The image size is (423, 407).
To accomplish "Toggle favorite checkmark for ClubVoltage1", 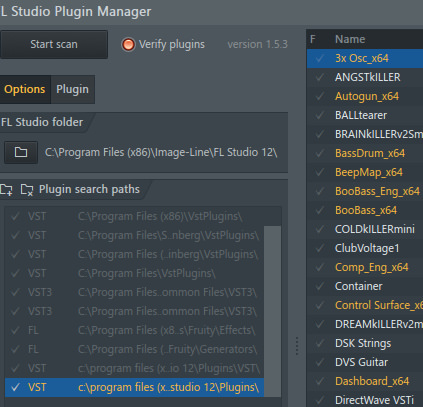I will click(320, 248).
